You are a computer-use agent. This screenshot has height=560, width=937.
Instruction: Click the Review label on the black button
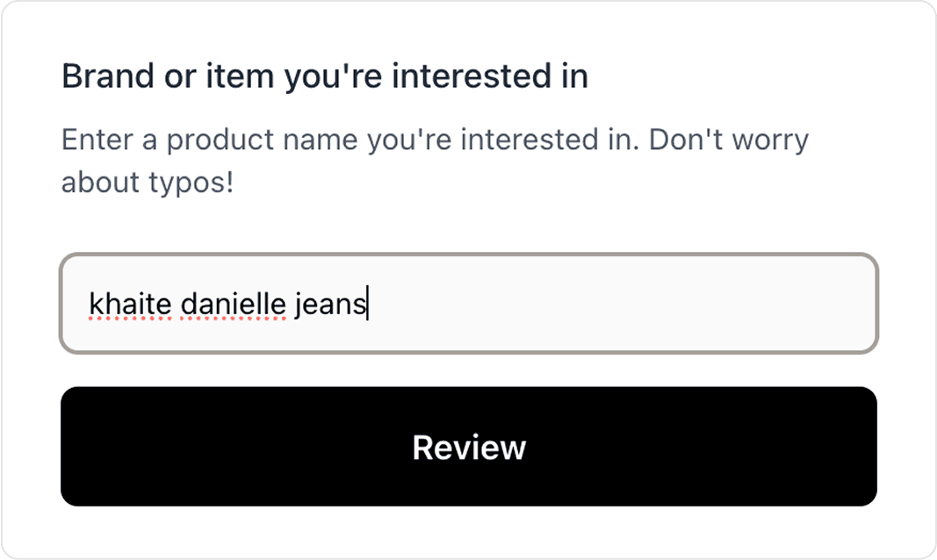tap(468, 447)
